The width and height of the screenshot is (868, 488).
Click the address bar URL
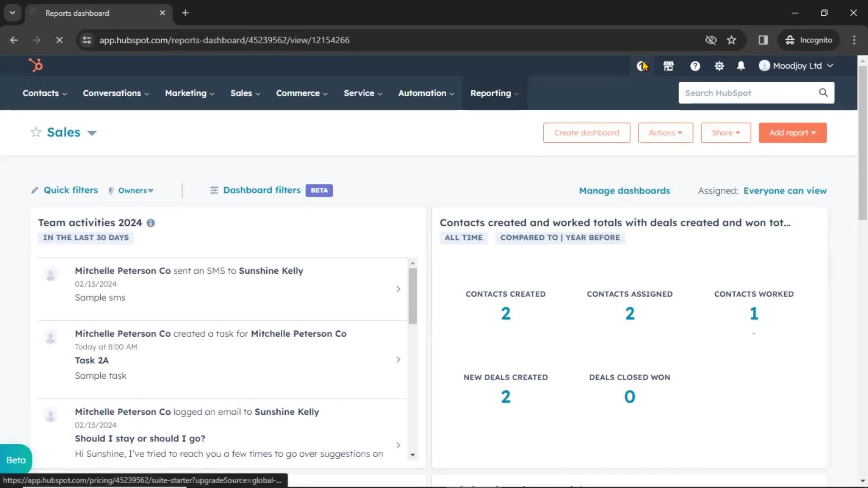pyautogui.click(x=224, y=40)
